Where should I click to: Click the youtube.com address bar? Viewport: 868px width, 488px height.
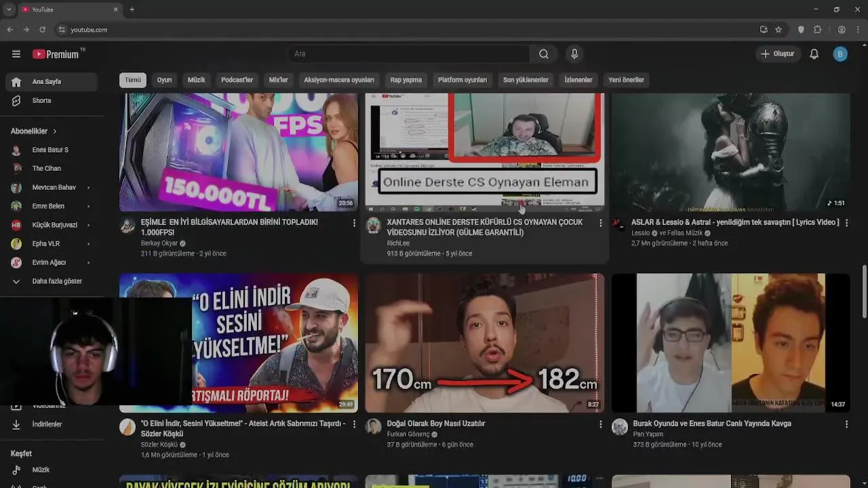tap(407, 30)
